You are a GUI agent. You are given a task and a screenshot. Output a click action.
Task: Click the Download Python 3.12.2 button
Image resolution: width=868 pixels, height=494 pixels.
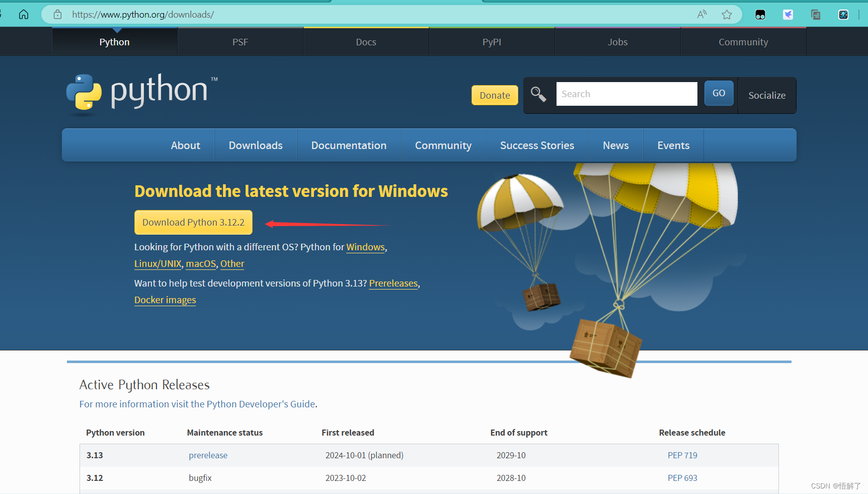coord(193,222)
